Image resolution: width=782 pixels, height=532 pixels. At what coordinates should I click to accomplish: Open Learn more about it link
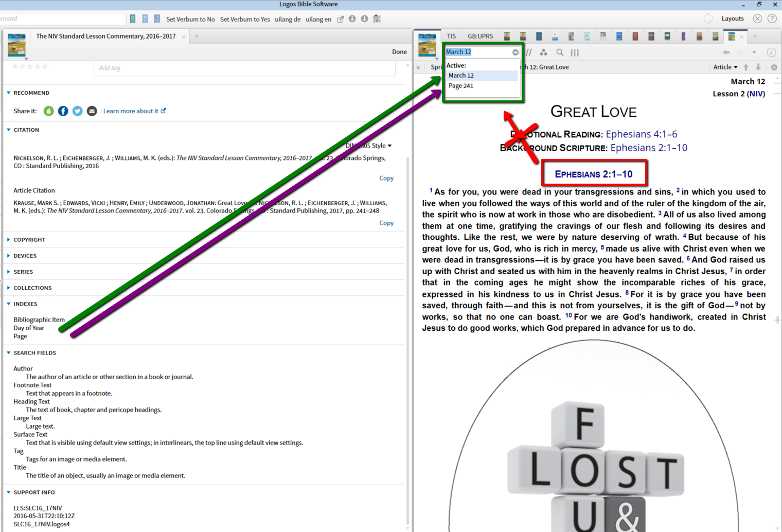point(134,111)
